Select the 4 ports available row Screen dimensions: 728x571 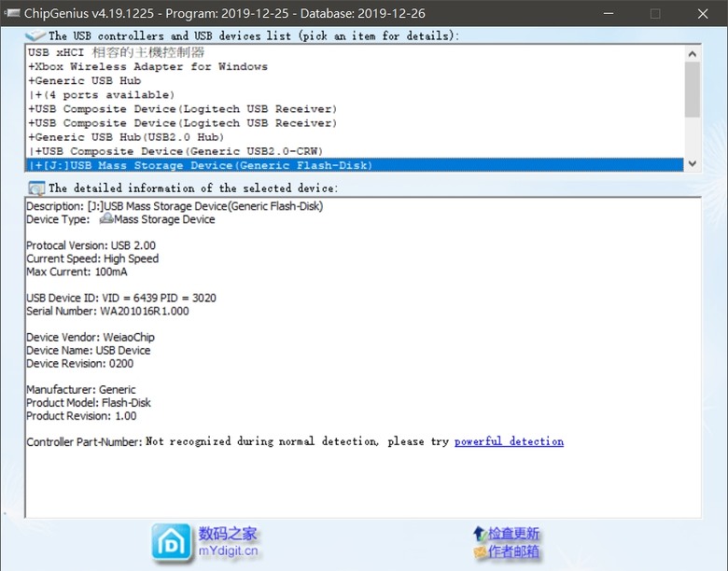point(355,95)
